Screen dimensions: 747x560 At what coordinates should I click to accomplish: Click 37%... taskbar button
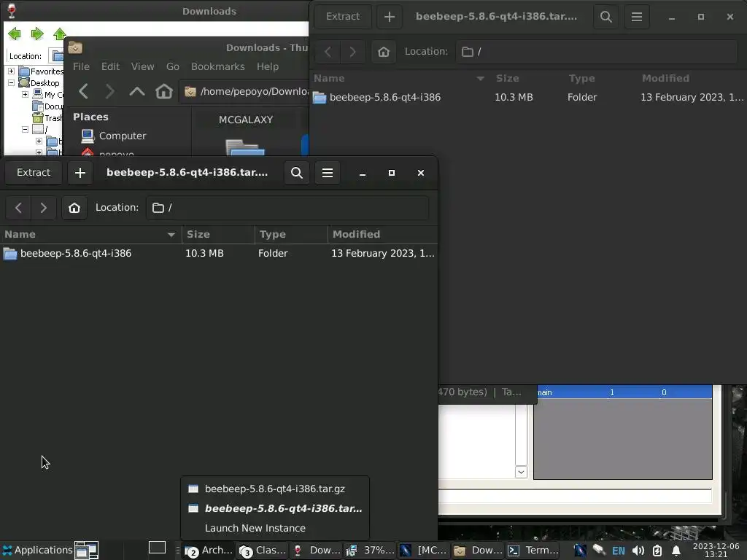click(370, 550)
